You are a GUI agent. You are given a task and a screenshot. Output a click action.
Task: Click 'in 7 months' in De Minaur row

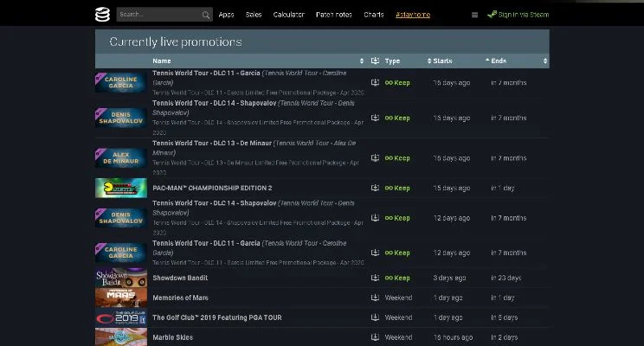[509, 158]
